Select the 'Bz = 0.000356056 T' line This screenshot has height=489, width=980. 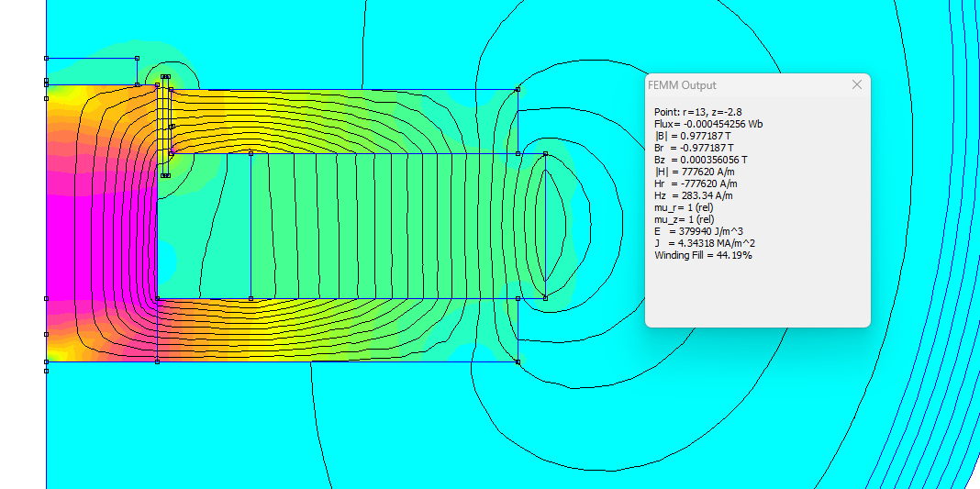click(x=701, y=160)
